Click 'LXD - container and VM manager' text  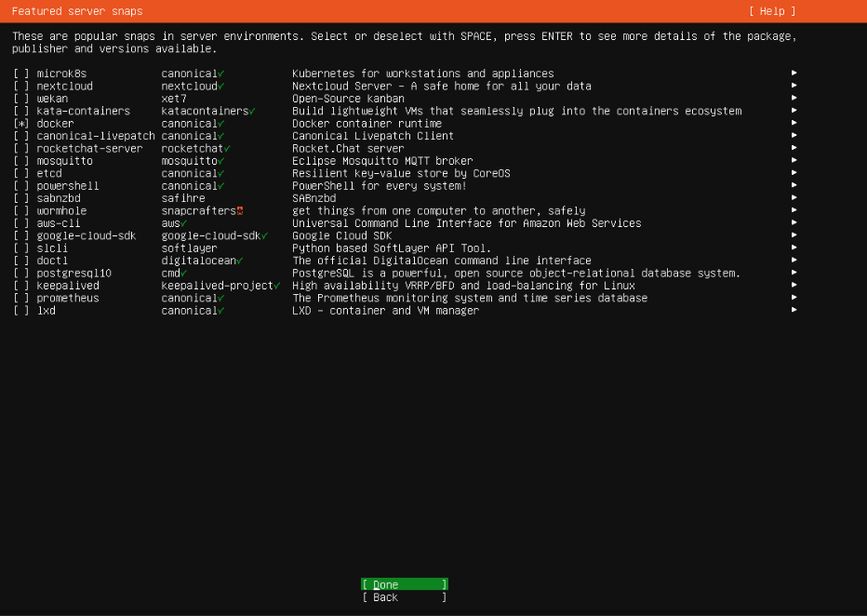pyautogui.click(x=385, y=311)
